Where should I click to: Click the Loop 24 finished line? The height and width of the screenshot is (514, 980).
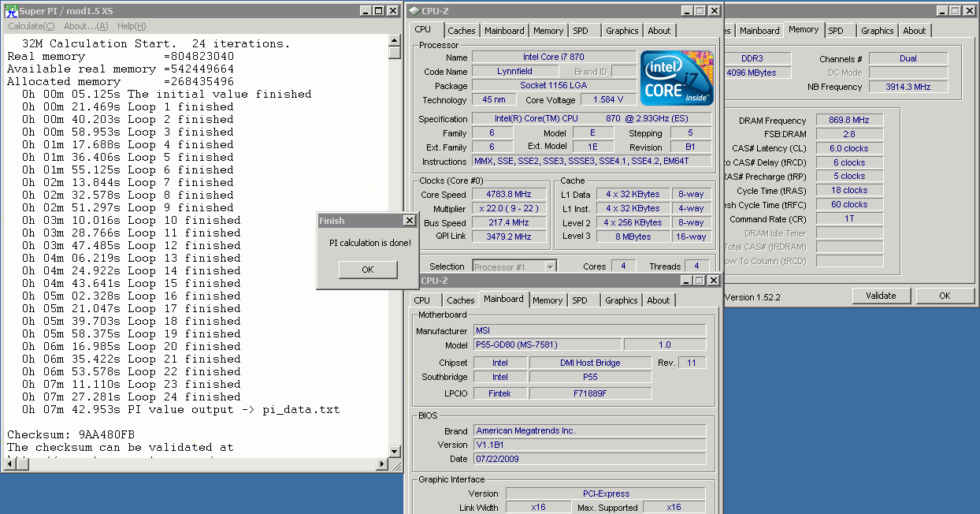(132, 397)
